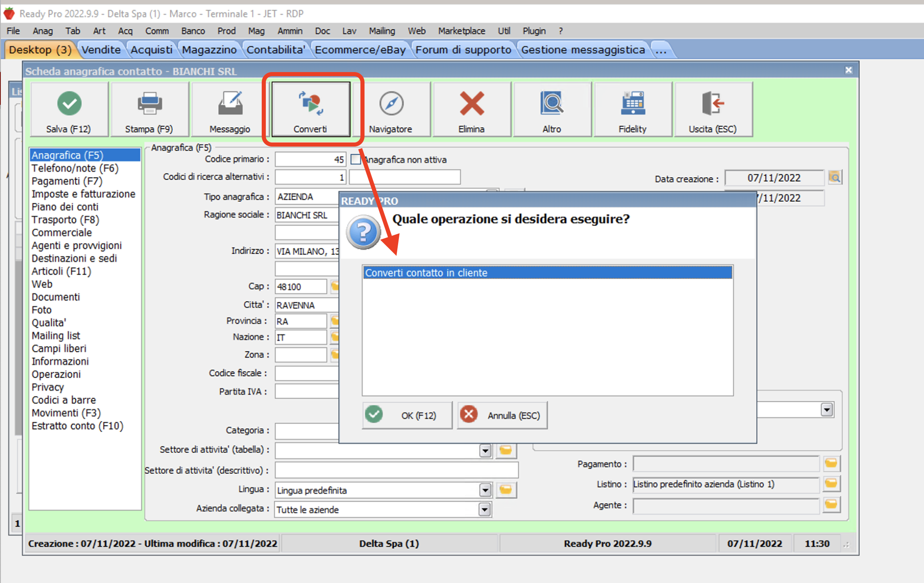Click the Salva (F12) toolbar button
Screen dimensions: 924x583
pos(69,109)
